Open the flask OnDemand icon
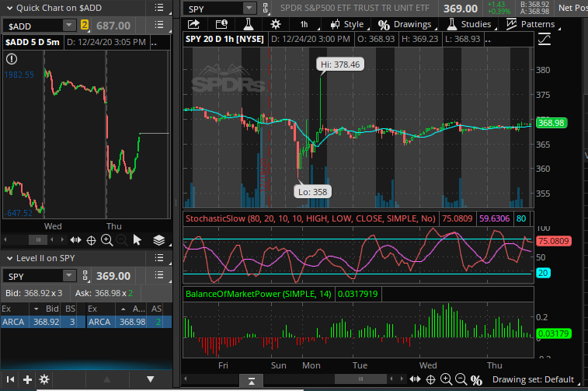Viewport: 588px width, 391px height. 249,24
